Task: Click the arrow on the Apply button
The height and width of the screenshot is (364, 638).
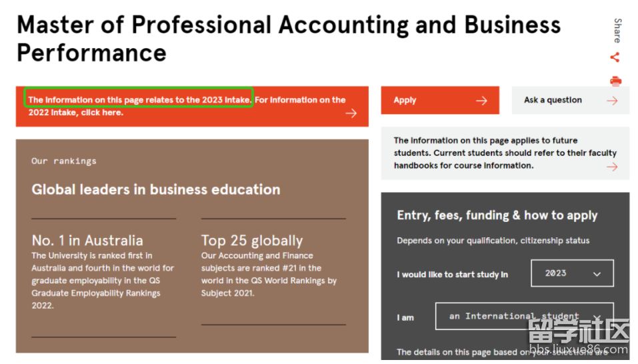Action: coord(481,101)
